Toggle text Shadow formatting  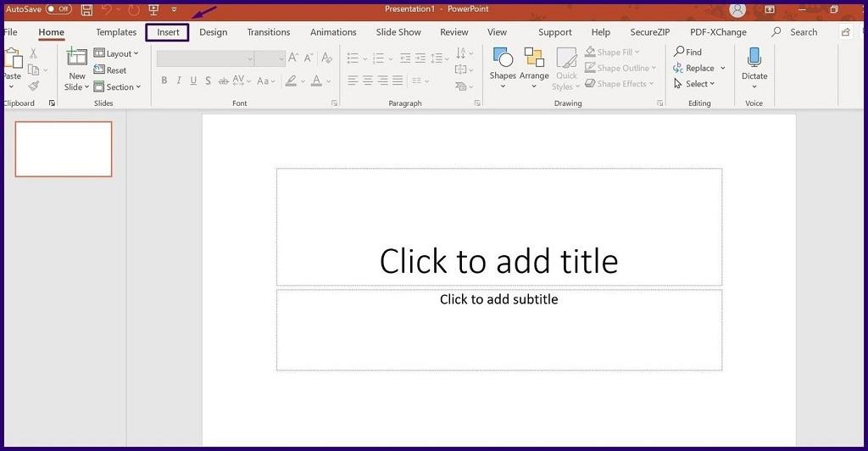tap(208, 81)
